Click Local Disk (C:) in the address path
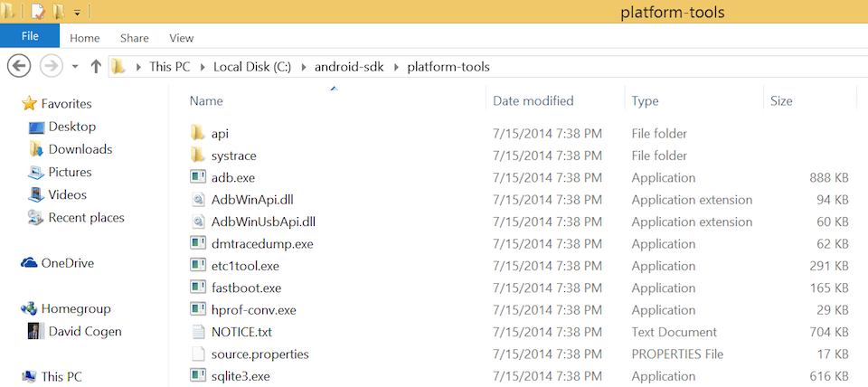Screen dimensions: 868x387 250,67
